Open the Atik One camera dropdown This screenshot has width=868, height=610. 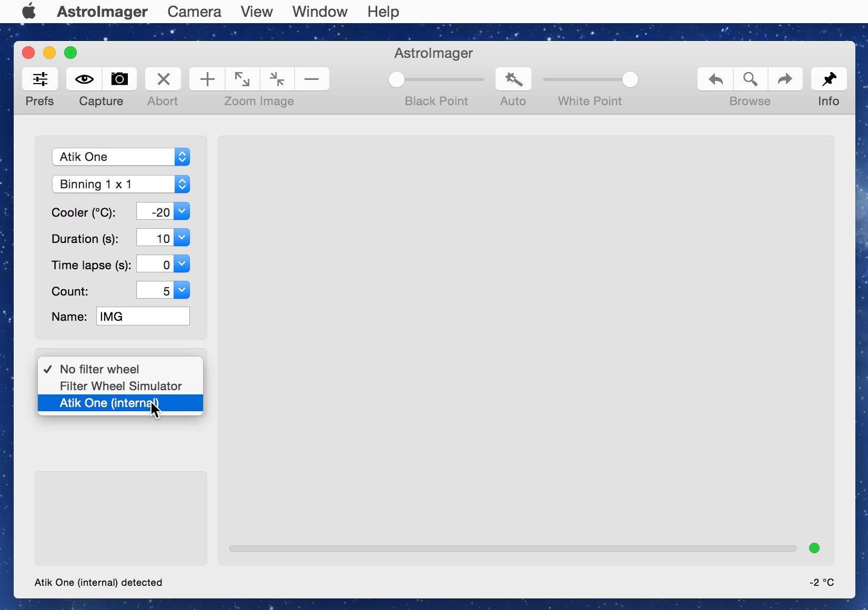121,157
